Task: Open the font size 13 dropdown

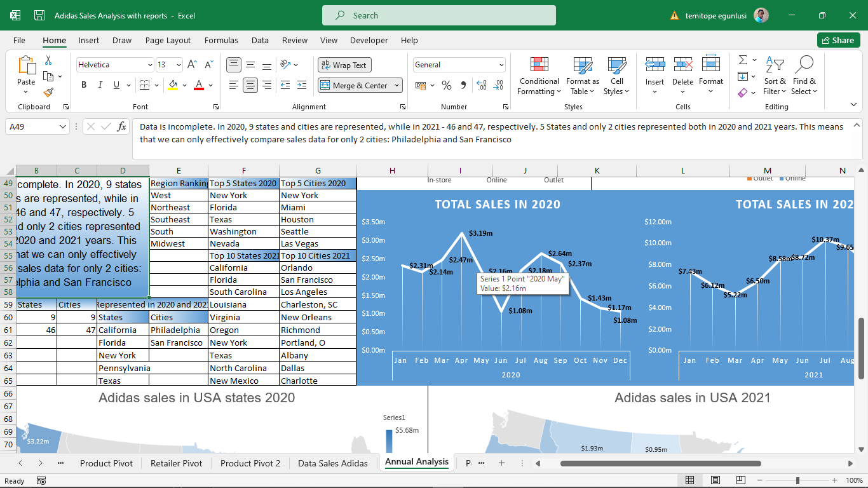Action: click(179, 65)
